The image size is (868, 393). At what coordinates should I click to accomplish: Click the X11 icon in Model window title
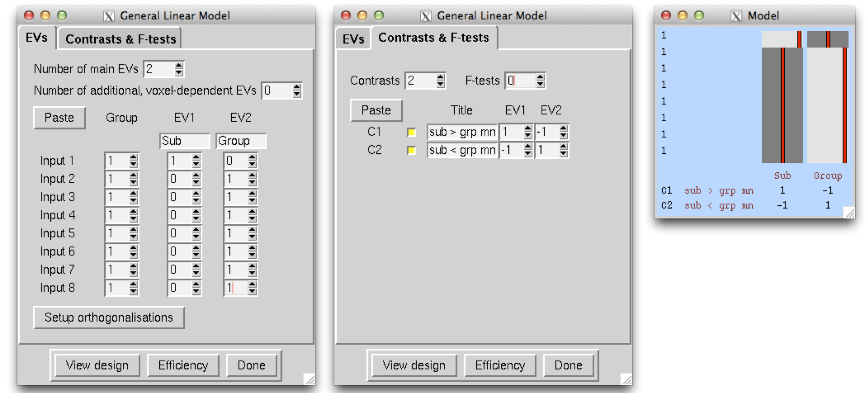736,16
